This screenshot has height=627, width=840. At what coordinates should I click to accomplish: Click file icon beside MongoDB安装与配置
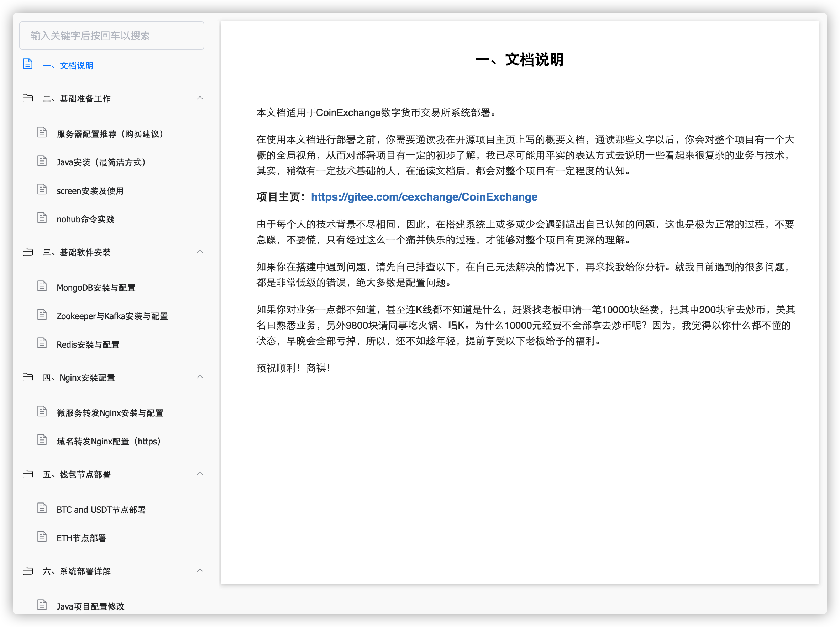click(x=42, y=286)
